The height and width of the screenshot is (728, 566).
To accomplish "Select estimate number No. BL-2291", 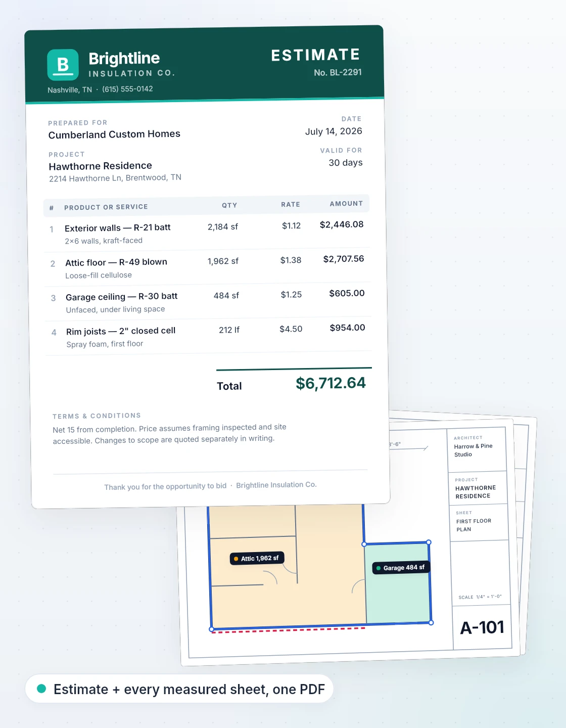I will tap(338, 72).
